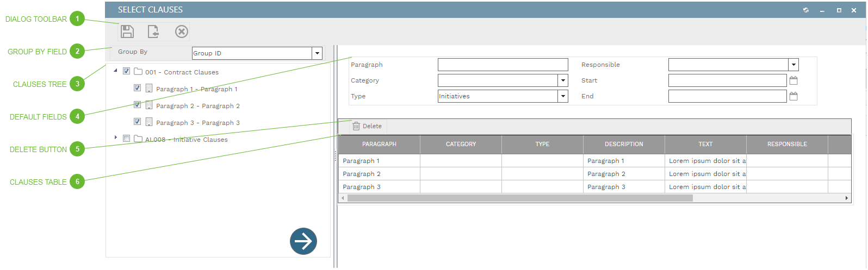Sort by TYPE column header
The width and height of the screenshot is (868, 270).
(x=542, y=145)
